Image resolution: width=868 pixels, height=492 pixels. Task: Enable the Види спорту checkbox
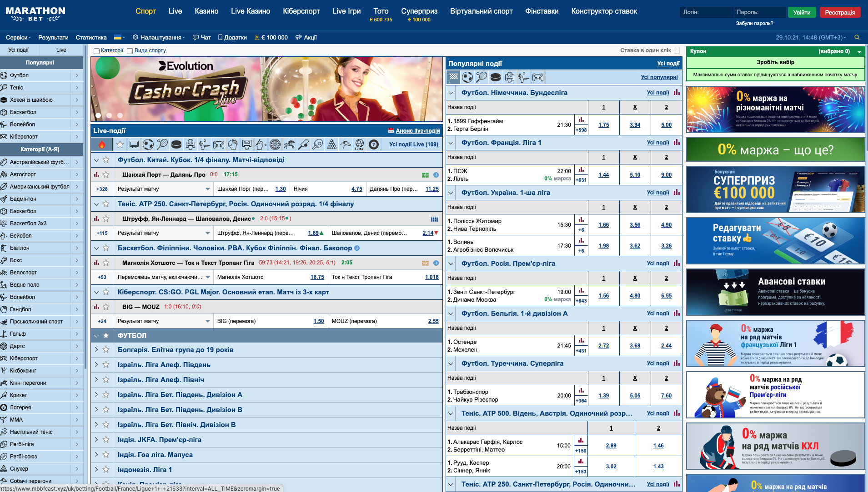[130, 51]
